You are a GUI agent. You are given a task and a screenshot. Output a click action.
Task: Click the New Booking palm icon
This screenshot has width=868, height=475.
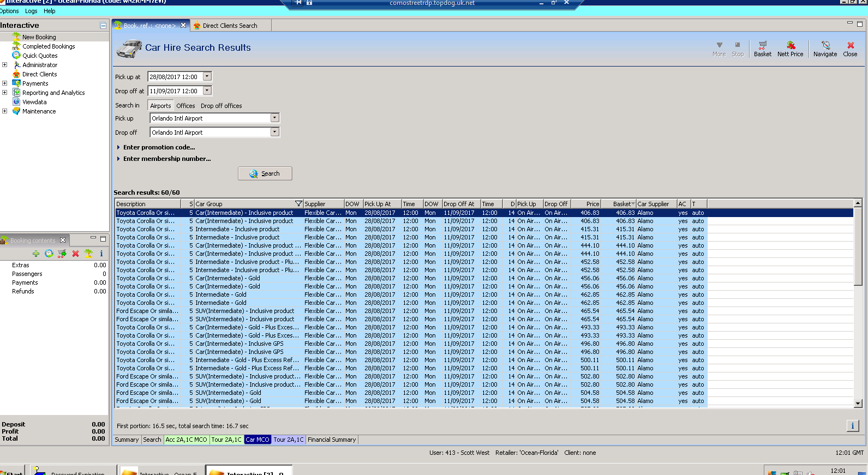pyautogui.click(x=16, y=37)
